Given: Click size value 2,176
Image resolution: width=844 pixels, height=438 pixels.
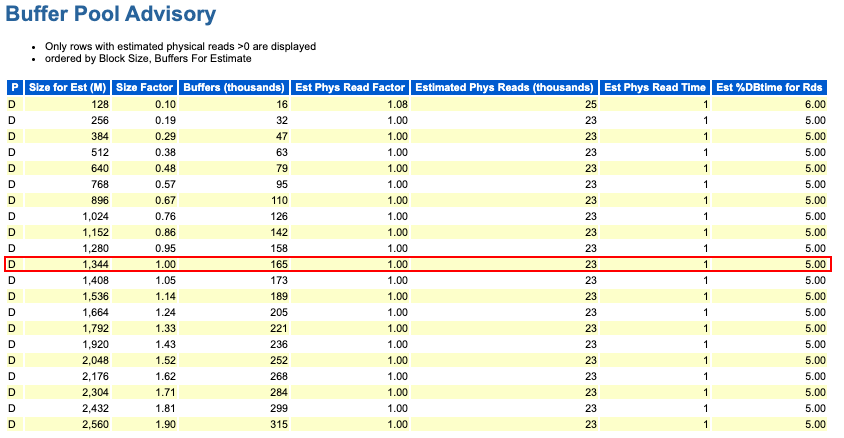Looking at the screenshot, I should [x=95, y=376].
